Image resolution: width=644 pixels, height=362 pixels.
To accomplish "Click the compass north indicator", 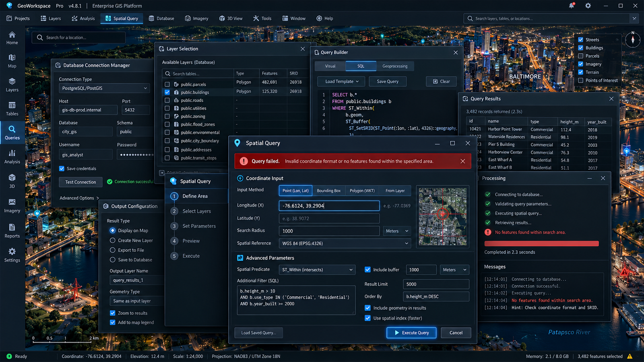I will (x=633, y=39).
